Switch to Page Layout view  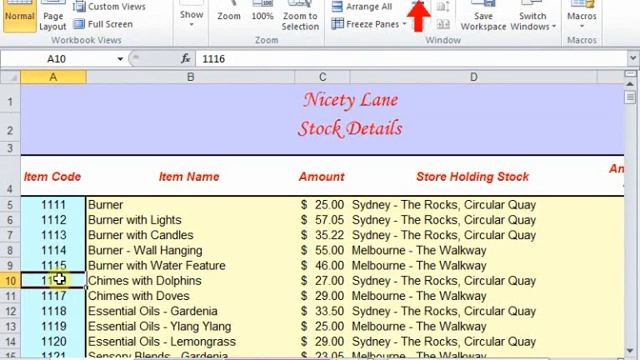click(53, 16)
